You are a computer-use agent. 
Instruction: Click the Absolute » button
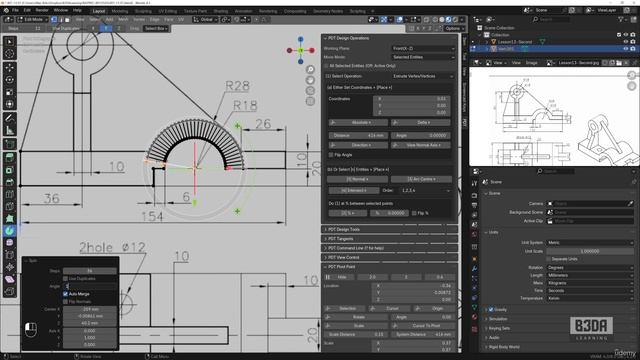(358, 122)
